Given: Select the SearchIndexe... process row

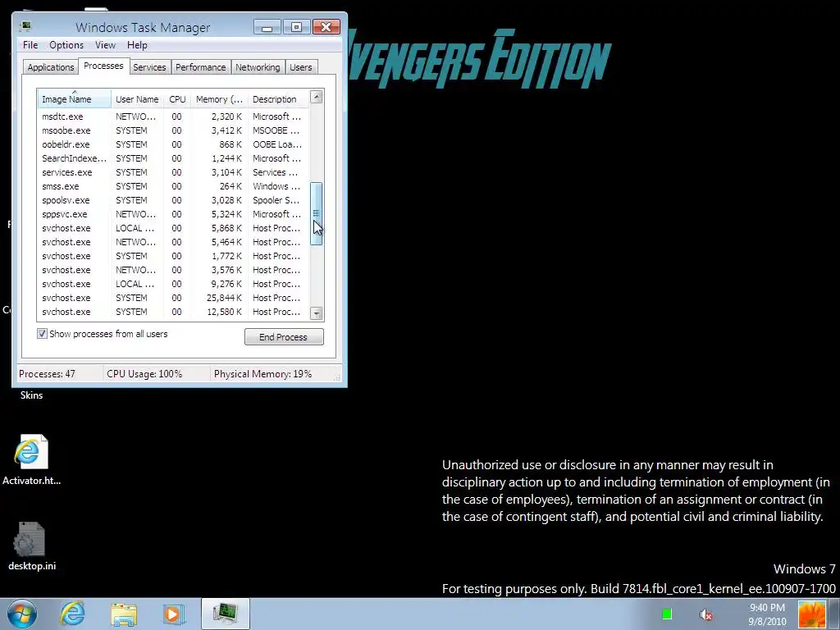Looking at the screenshot, I should pos(173,158).
